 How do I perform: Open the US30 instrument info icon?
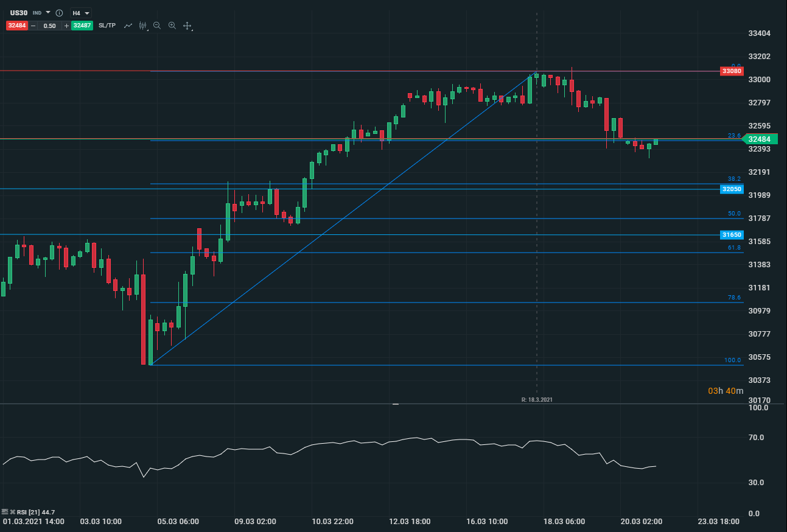59,13
